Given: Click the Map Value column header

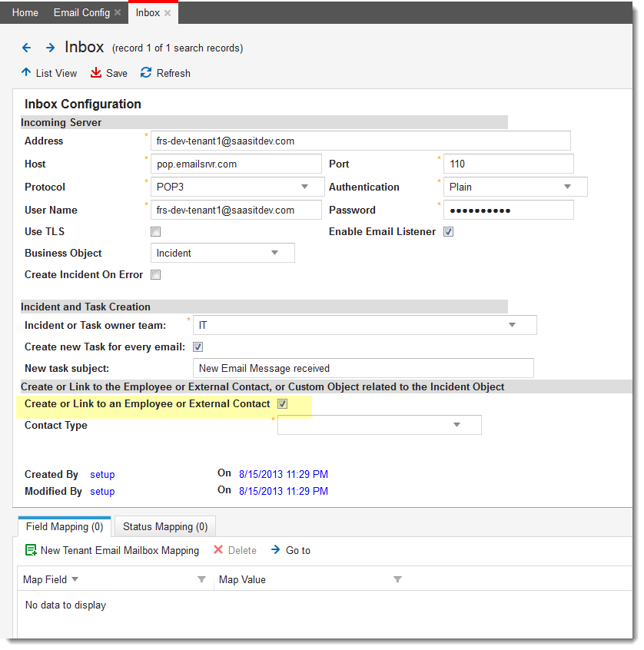Looking at the screenshot, I should pyautogui.click(x=242, y=579).
